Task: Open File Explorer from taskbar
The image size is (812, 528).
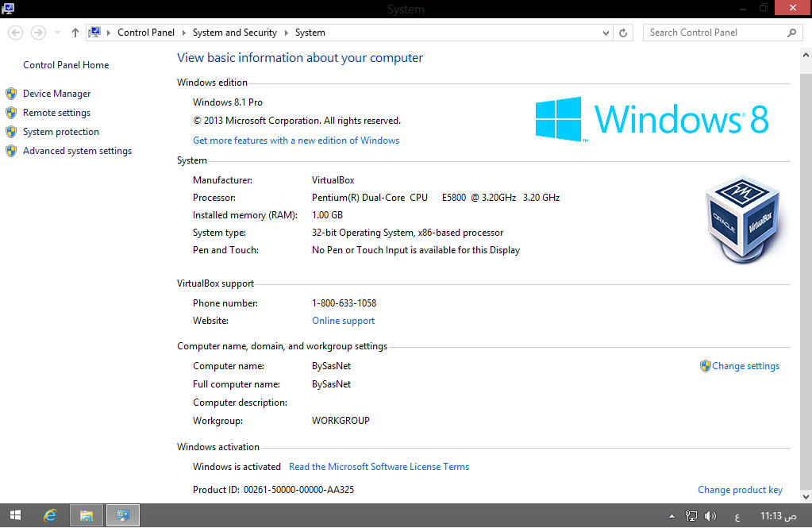Action: 87,515
